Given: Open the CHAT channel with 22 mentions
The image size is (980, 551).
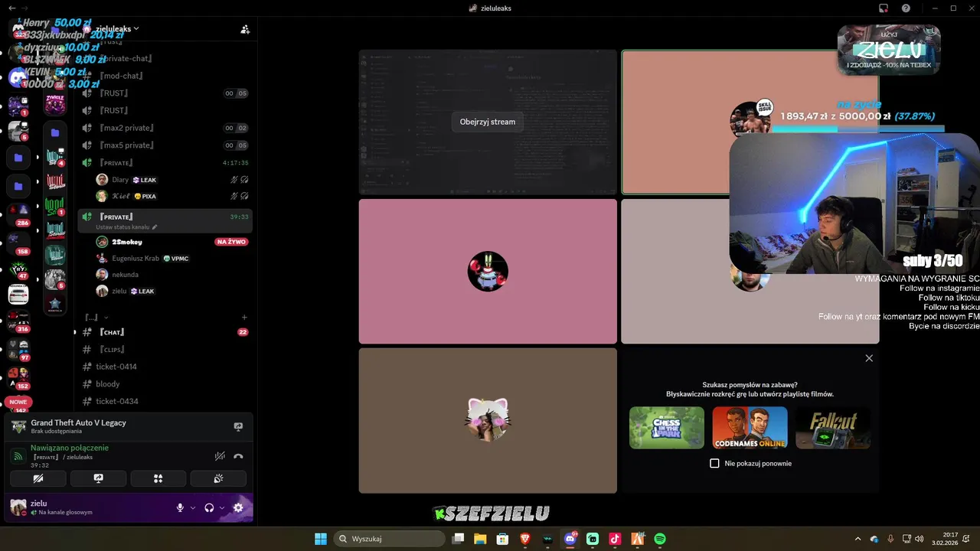Looking at the screenshot, I should [x=165, y=332].
